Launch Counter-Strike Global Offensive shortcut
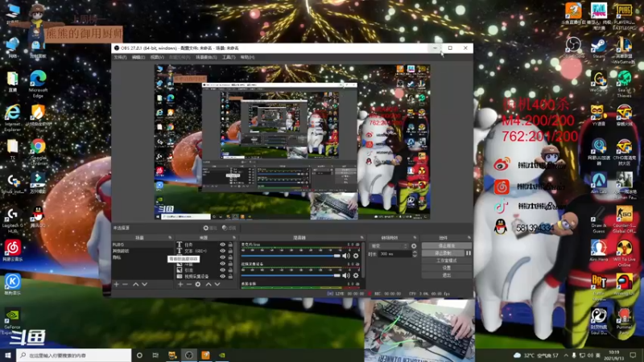 [x=624, y=220]
